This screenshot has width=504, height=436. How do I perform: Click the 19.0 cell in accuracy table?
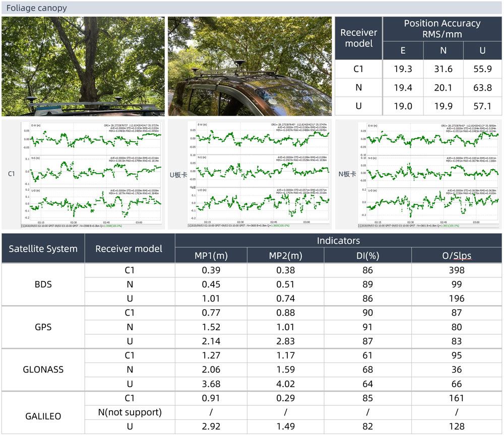(x=403, y=106)
